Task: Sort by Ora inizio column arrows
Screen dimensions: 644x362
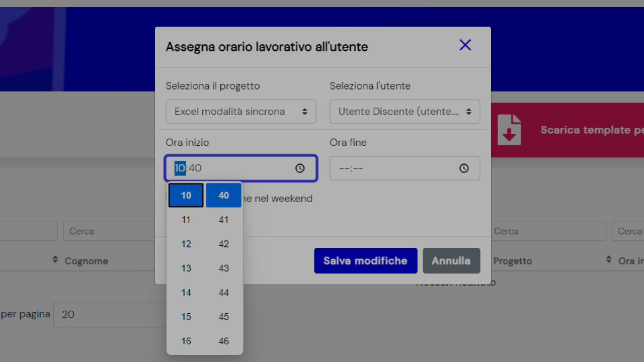Action: tap(609, 260)
